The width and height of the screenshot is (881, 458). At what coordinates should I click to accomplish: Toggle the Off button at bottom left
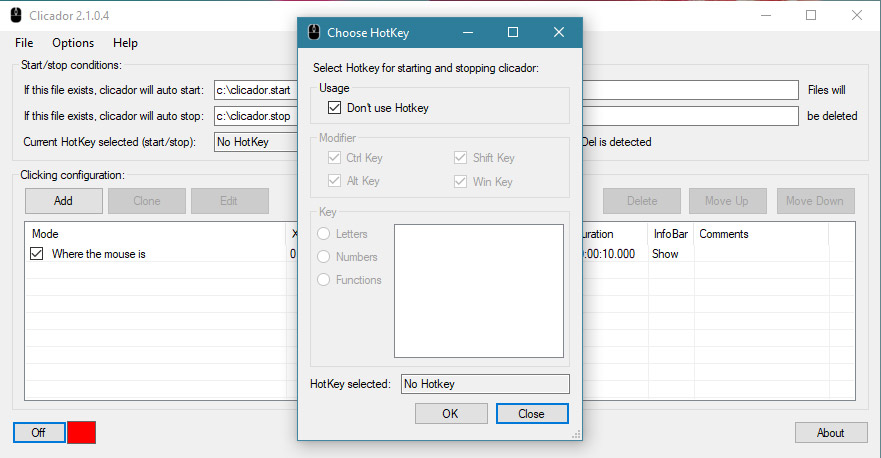39,432
